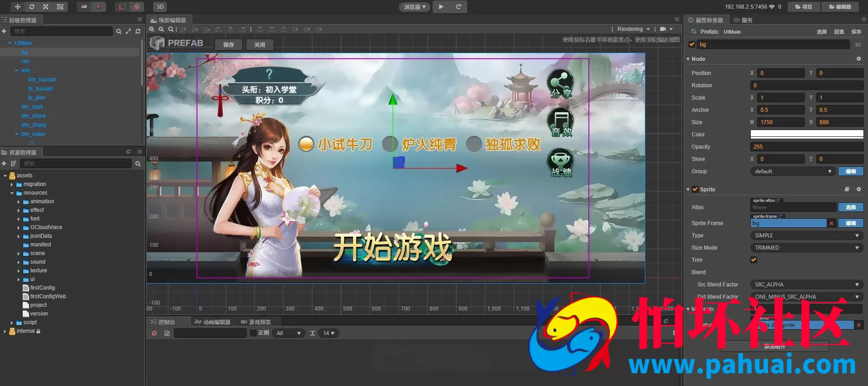Click the add asset plus icon in assets panel
868x386 pixels.
tap(4, 163)
